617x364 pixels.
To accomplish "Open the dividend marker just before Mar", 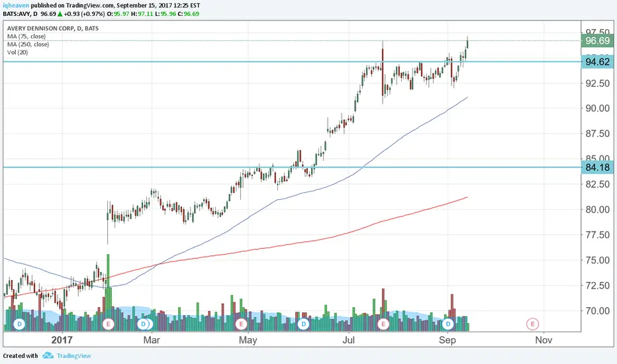I will tap(144, 324).
